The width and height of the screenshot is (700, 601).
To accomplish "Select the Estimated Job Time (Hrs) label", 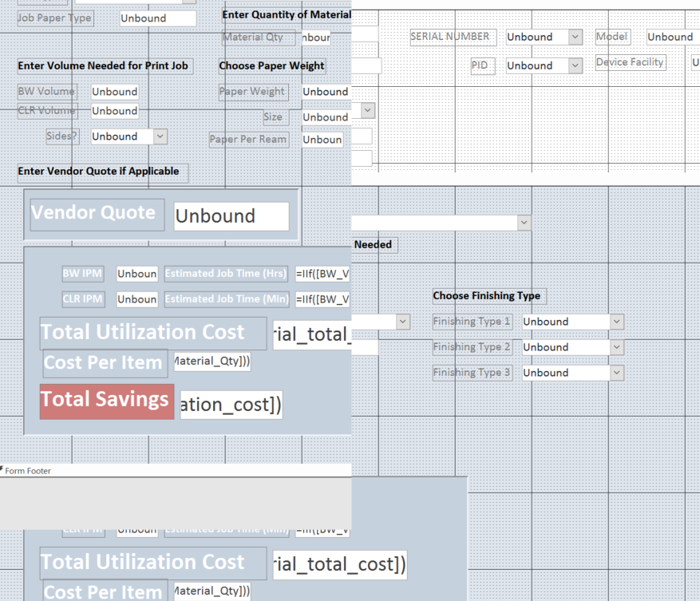I will (226, 274).
